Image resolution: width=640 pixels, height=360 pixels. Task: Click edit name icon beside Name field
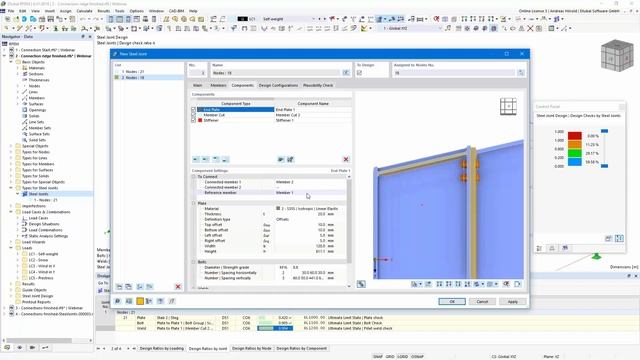346,73
